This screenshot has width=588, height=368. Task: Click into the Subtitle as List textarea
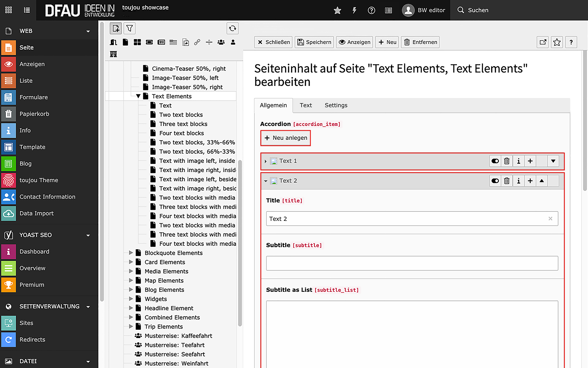[412, 334]
